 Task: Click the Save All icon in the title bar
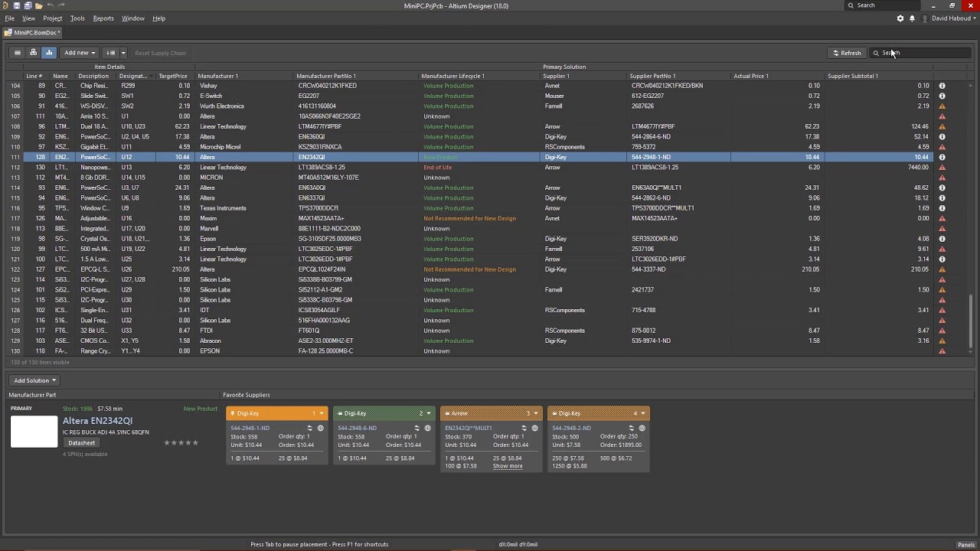[28, 5]
